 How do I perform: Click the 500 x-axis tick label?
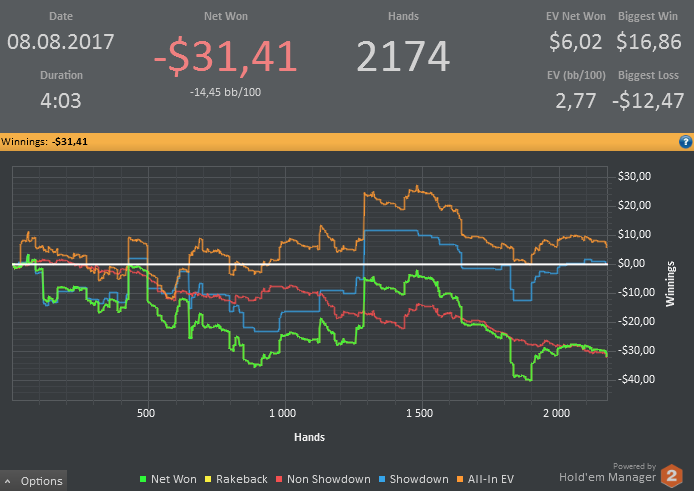(146, 414)
